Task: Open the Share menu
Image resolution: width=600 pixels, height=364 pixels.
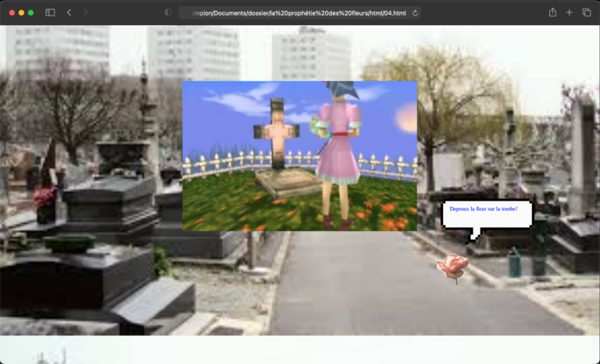Action: click(x=552, y=12)
